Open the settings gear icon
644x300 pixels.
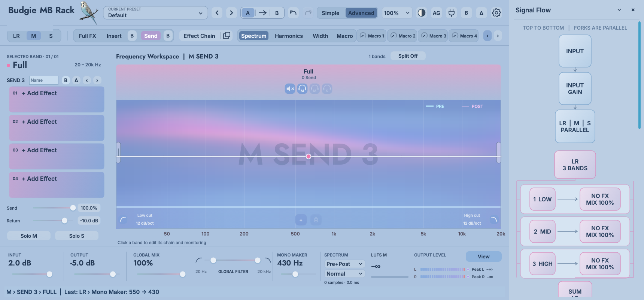[x=496, y=13]
